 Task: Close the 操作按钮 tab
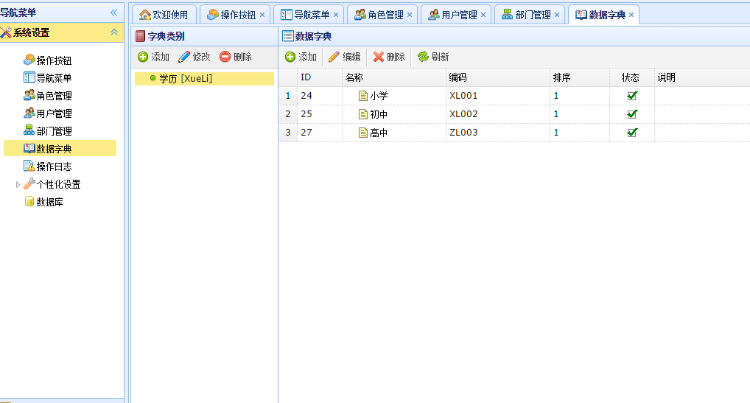click(262, 15)
